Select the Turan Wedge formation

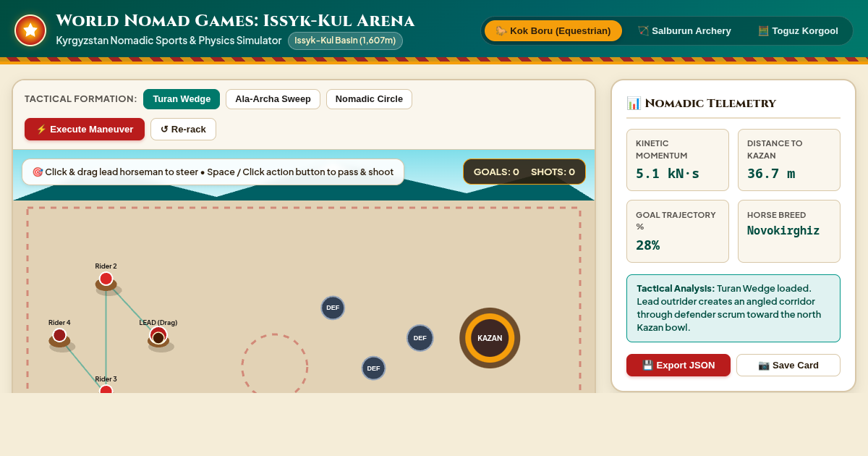pyautogui.click(x=182, y=99)
